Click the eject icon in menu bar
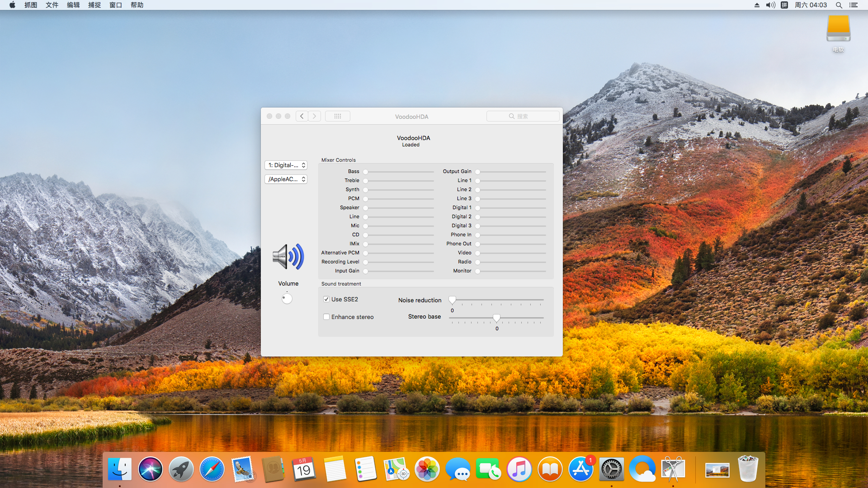Viewport: 868px width, 488px height. coord(757,5)
